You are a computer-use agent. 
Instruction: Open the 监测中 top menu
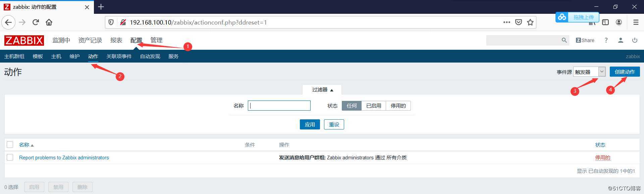click(61, 40)
